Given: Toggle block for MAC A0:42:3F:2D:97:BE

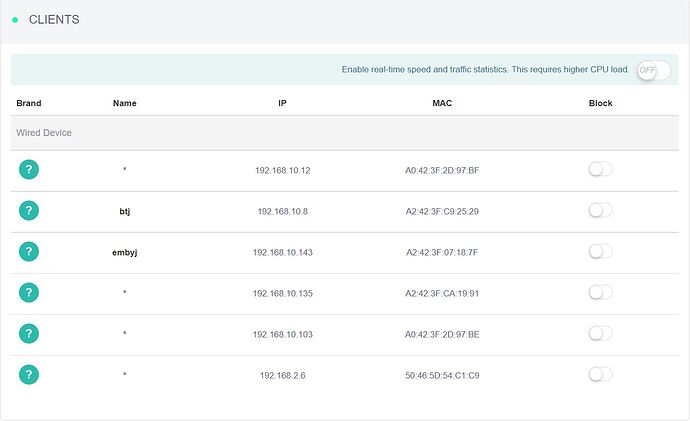Looking at the screenshot, I should coord(600,333).
